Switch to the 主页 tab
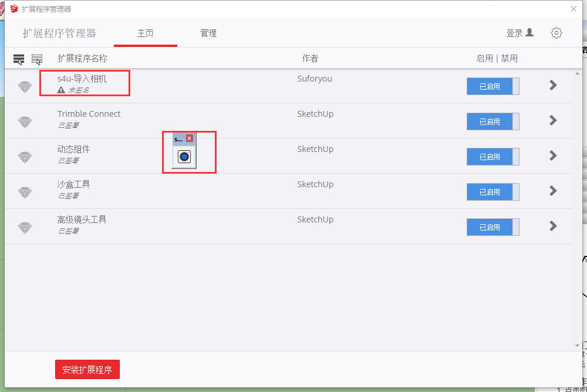The width and height of the screenshot is (587, 392). [145, 33]
